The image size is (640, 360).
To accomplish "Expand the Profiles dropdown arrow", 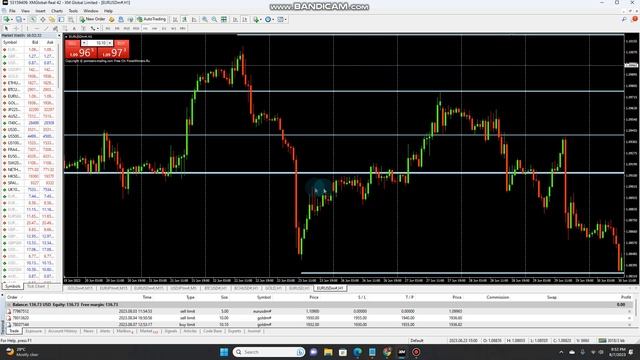I will pos(24,19).
